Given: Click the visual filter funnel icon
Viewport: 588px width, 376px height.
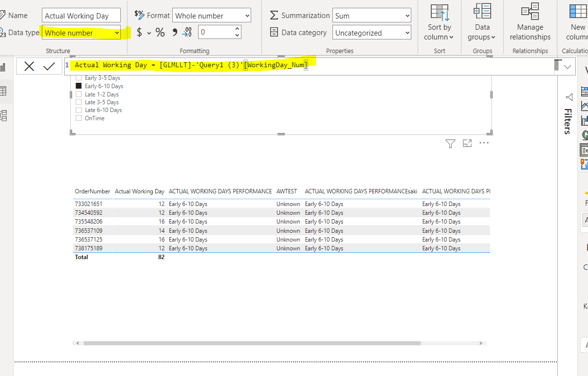Looking at the screenshot, I should pyautogui.click(x=450, y=143).
